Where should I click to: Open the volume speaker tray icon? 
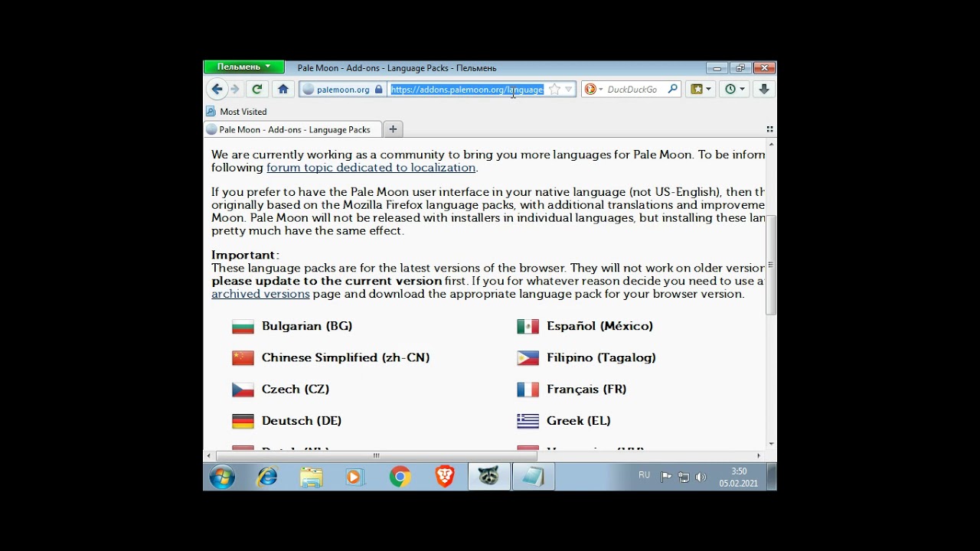click(701, 477)
